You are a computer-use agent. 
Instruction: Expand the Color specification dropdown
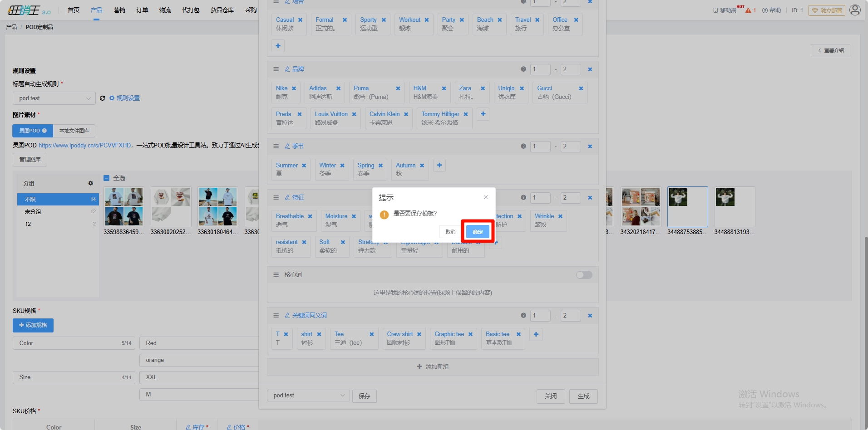tap(74, 343)
